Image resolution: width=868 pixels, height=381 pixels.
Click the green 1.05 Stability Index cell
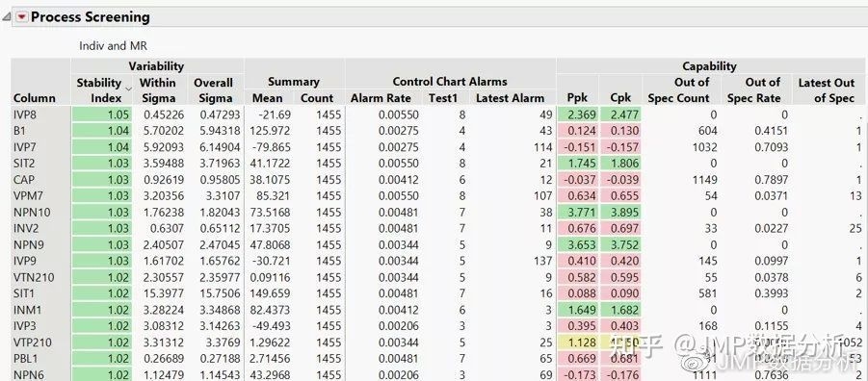pos(102,115)
